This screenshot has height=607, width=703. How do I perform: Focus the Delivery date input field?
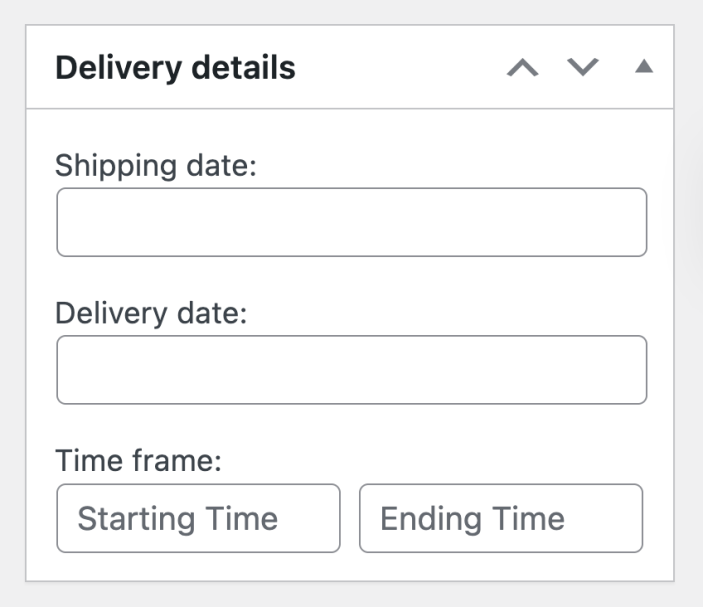tap(351, 370)
